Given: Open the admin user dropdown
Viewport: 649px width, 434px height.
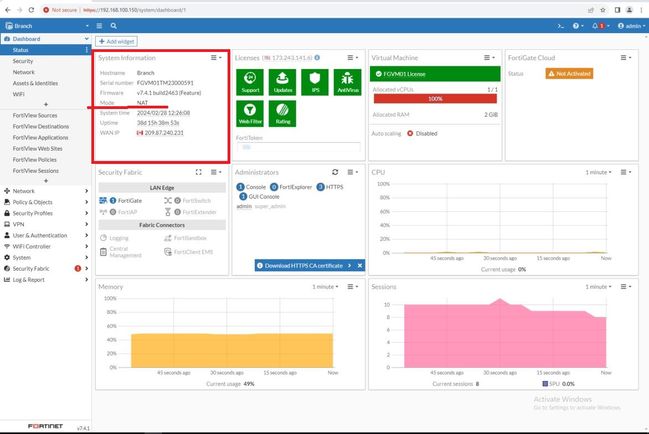Looking at the screenshot, I should pos(631,26).
